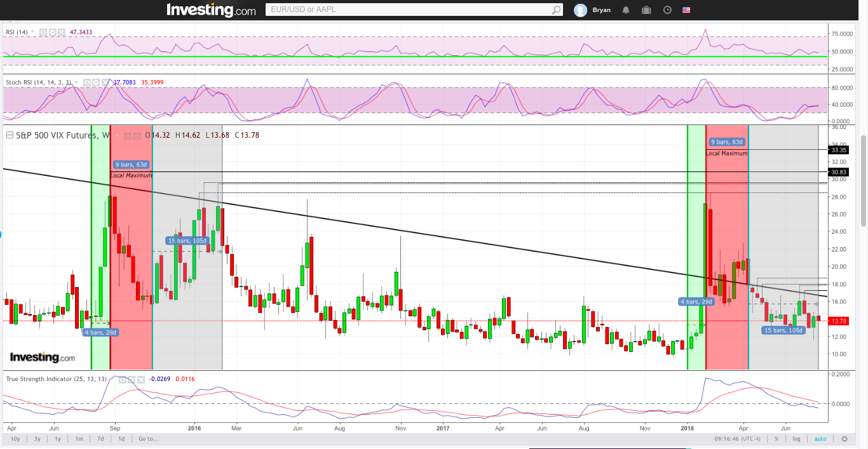Toggle S&P 500 VIX Futures series visibility
The width and height of the screenshot is (868, 449).
(x=128, y=136)
